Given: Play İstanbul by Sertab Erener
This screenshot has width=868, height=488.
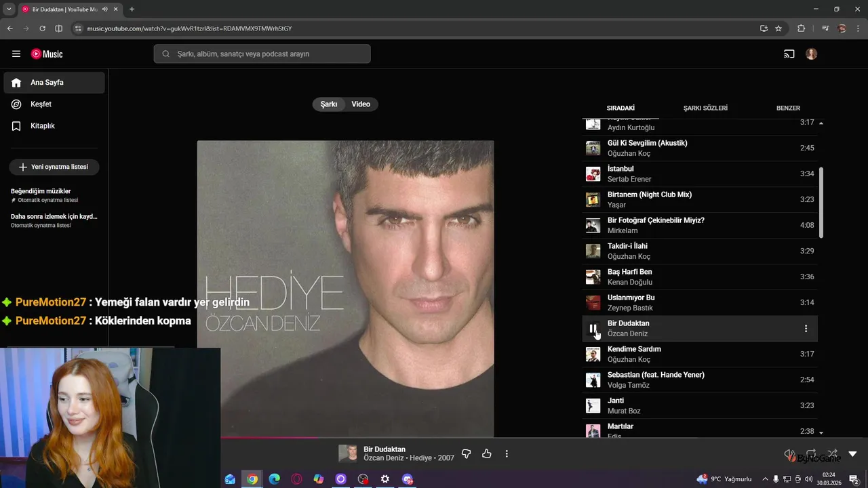Looking at the screenshot, I should (700, 174).
